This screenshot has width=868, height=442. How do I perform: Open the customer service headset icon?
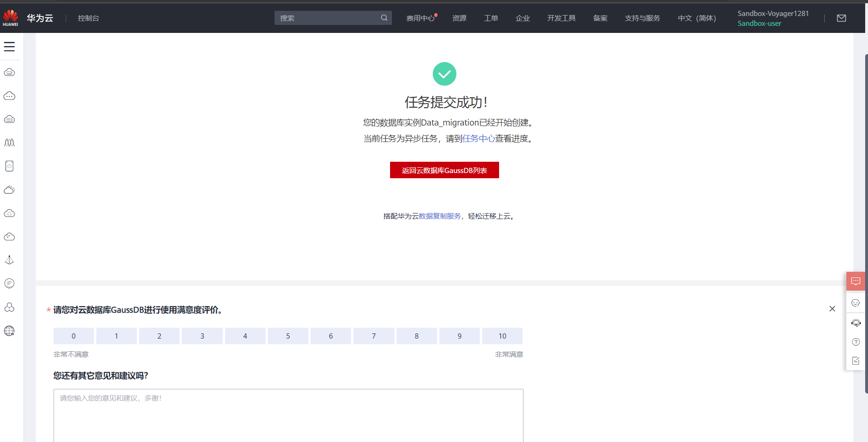coord(855,323)
